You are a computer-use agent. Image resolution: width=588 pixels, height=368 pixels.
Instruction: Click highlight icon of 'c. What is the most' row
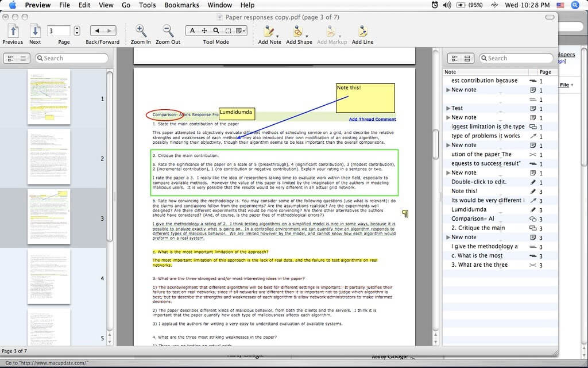coord(532,256)
